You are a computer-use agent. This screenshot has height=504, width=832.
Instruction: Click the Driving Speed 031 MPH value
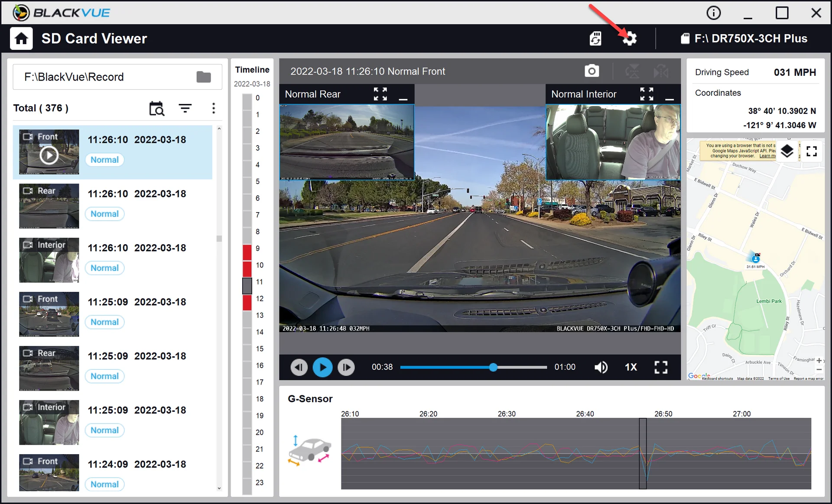[x=795, y=72]
